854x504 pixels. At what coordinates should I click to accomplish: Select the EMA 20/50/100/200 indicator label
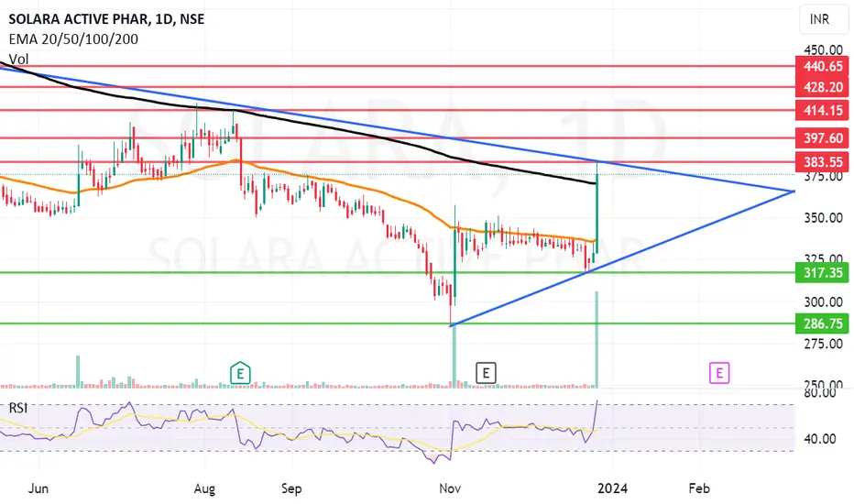click(x=73, y=38)
